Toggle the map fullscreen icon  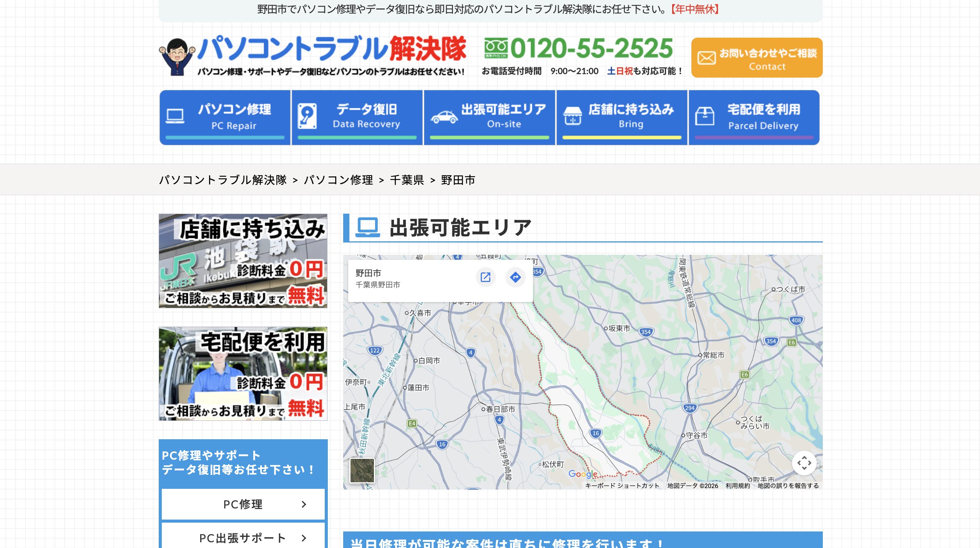pos(804,463)
